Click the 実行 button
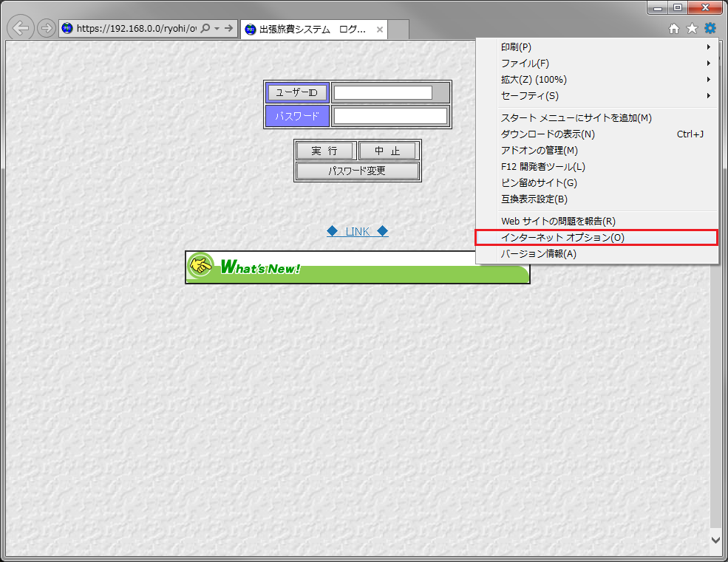The image size is (728, 562). [x=325, y=151]
